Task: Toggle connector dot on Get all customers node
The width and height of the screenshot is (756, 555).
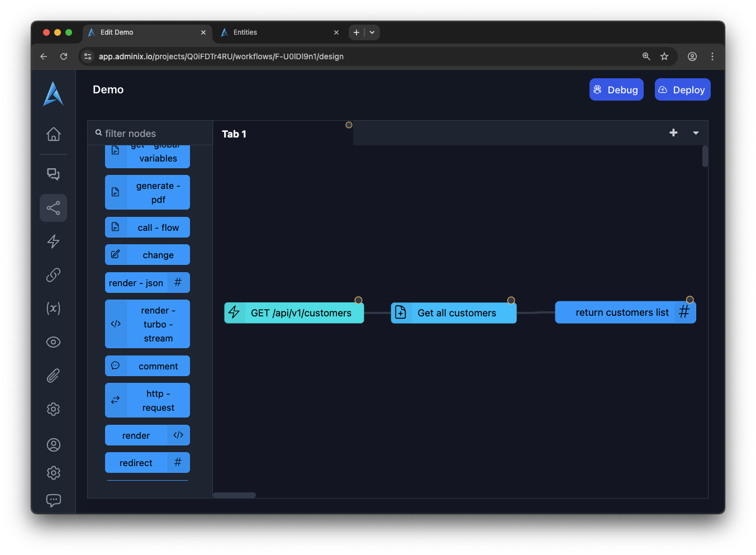Action: pyautogui.click(x=511, y=301)
